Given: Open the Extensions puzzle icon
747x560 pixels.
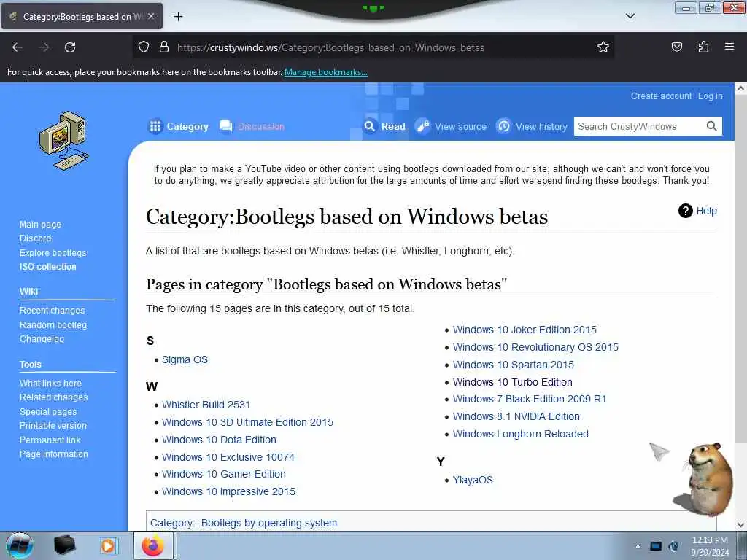Looking at the screenshot, I should [703, 47].
